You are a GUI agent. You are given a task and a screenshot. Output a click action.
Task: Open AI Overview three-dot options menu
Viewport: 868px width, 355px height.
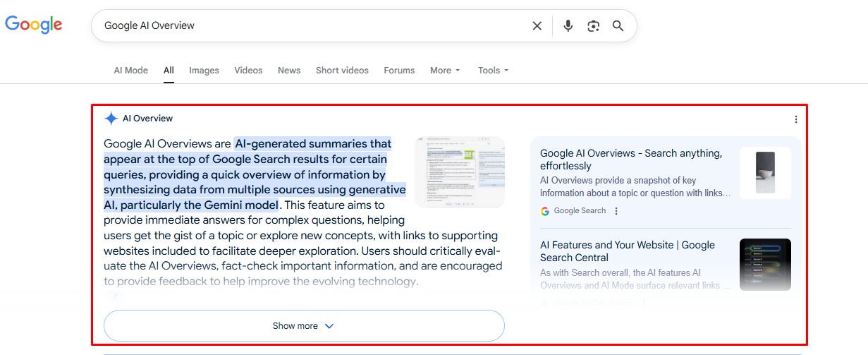pyautogui.click(x=796, y=119)
